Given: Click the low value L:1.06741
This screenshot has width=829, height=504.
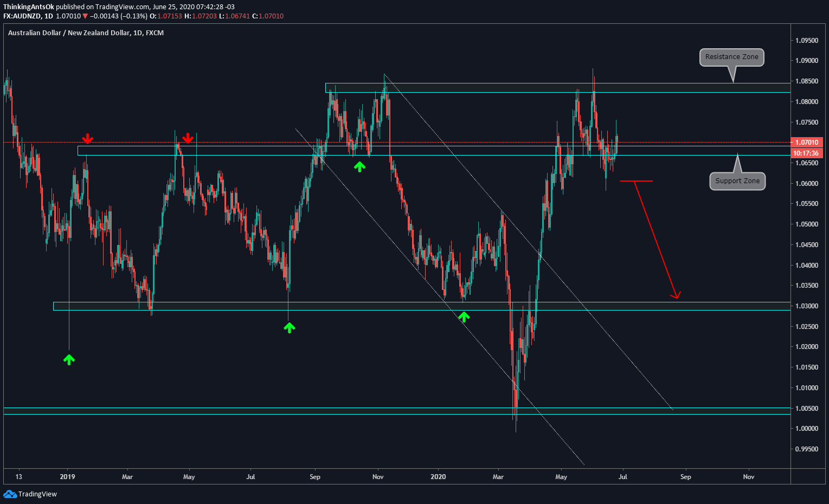Looking at the screenshot, I should click(x=235, y=16).
